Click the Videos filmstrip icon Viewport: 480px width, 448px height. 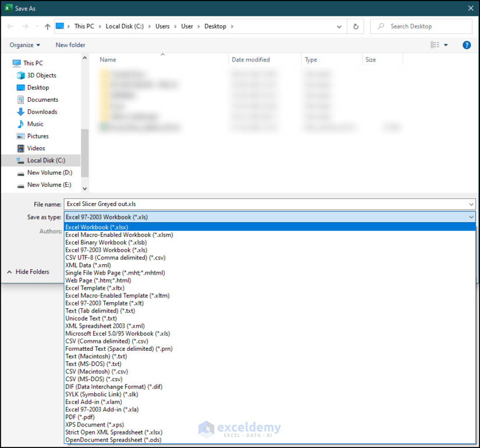tap(20, 148)
